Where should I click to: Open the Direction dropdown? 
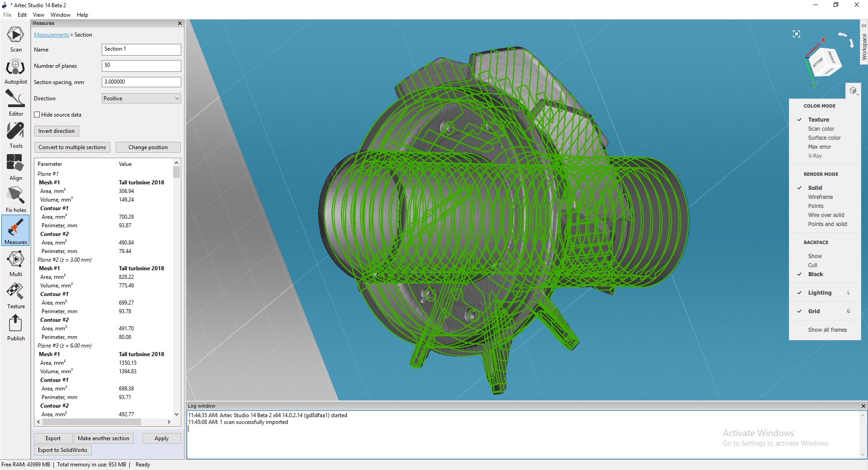(x=141, y=99)
